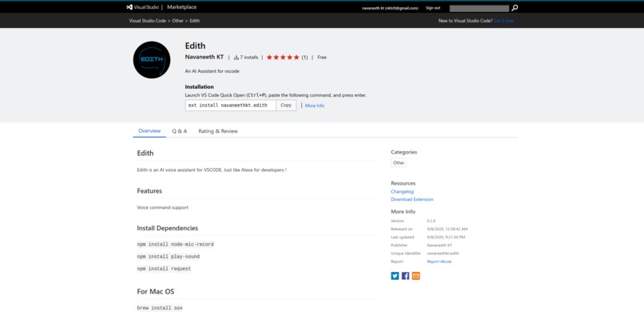This screenshot has height=320, width=644.
Task: Share the extension on Facebook
Action: click(405, 276)
